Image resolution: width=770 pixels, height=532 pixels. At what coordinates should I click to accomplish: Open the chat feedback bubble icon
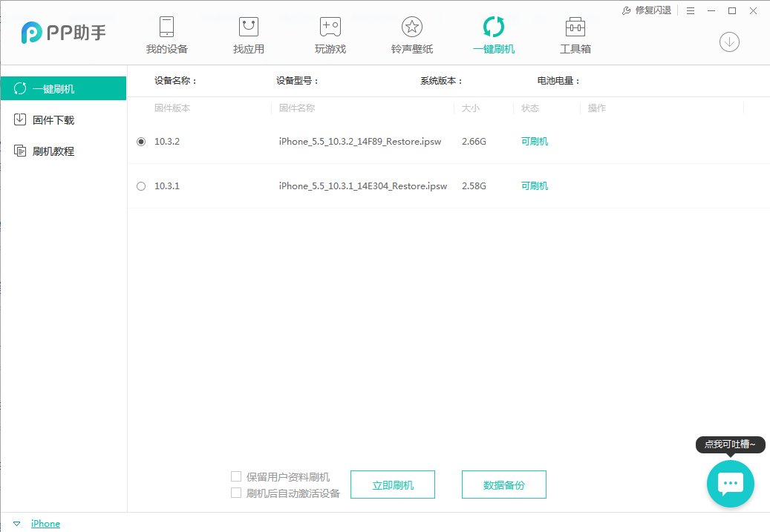click(x=730, y=483)
